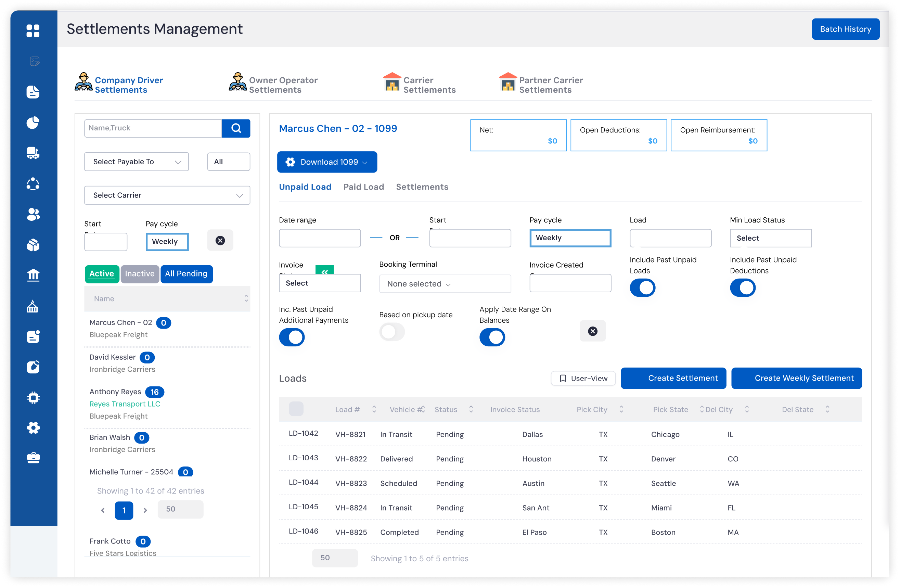Open the inner Settlements tab

click(x=422, y=187)
